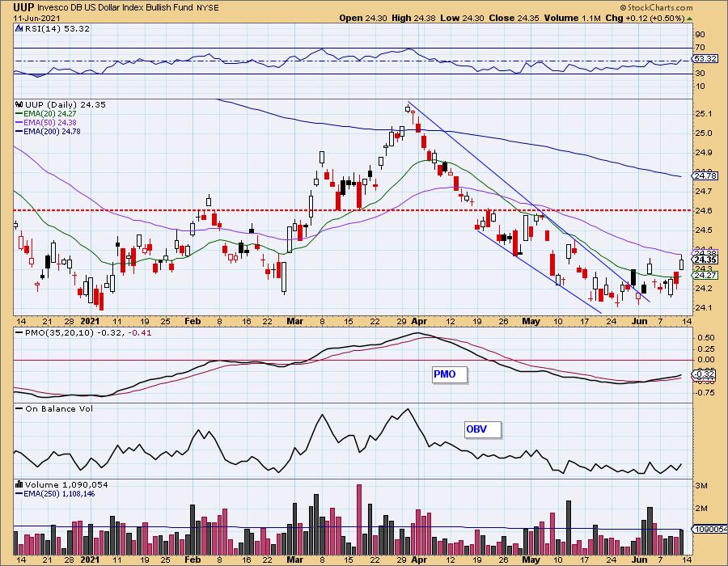Viewport: 728px width, 566px height.
Task: Click the 0.50 PMO axis label
Action: click(706, 338)
